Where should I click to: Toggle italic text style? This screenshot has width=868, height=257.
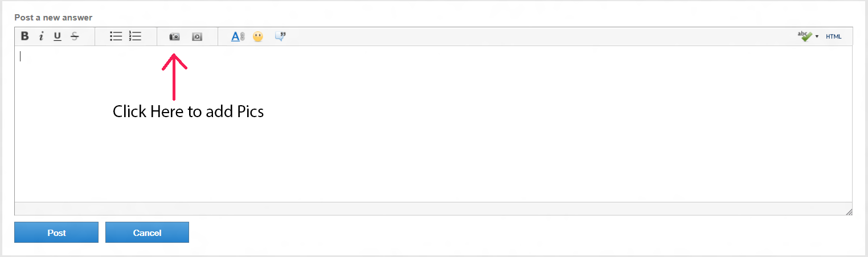pos(41,36)
